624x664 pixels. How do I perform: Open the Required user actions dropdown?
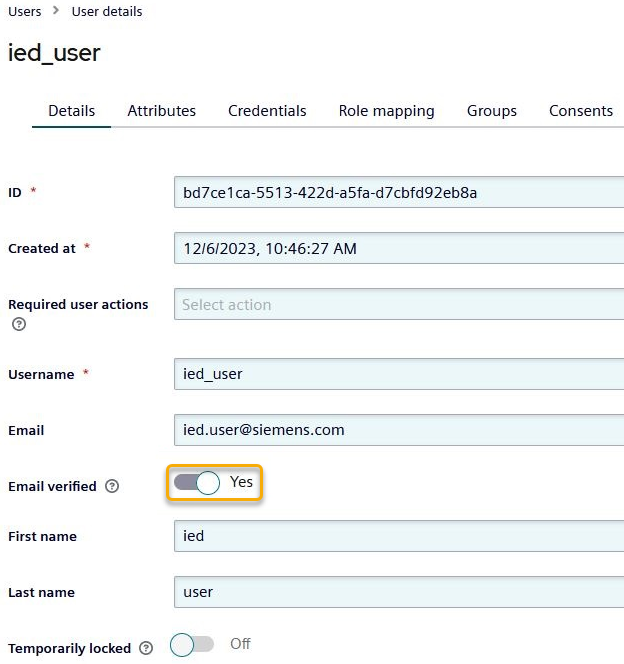pos(398,305)
